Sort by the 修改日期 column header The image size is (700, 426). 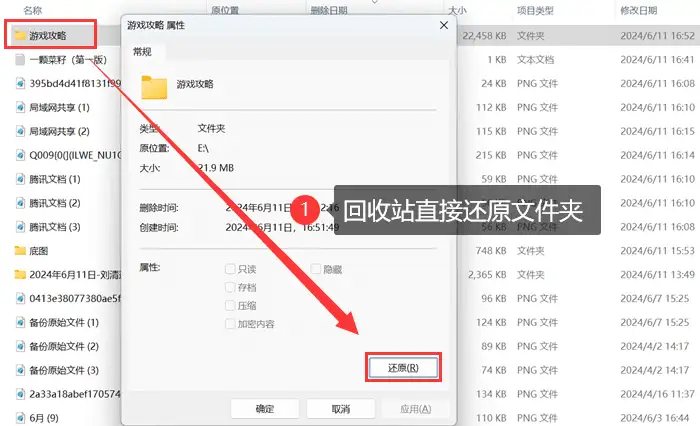pos(639,10)
